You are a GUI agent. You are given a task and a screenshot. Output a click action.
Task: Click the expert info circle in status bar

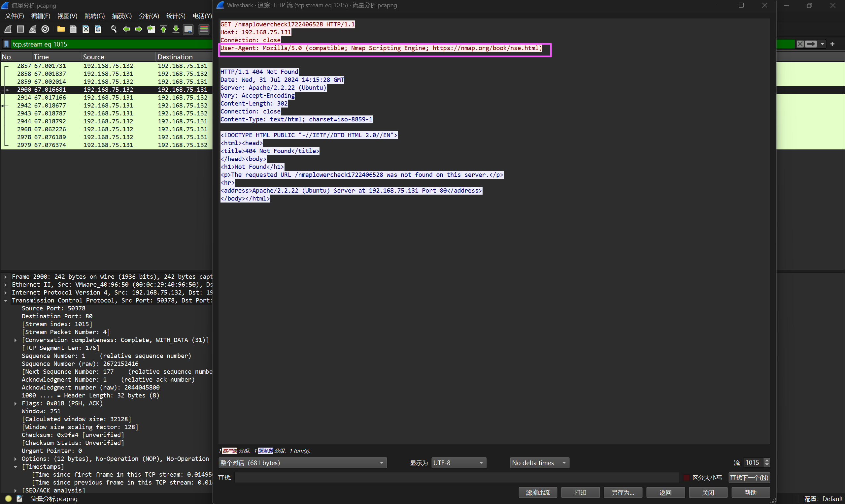coord(8,499)
